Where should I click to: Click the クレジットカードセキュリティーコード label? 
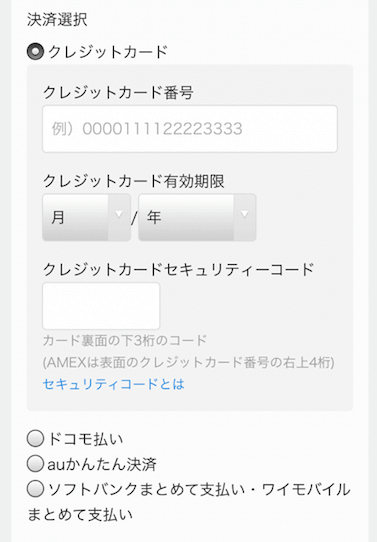click(x=178, y=270)
